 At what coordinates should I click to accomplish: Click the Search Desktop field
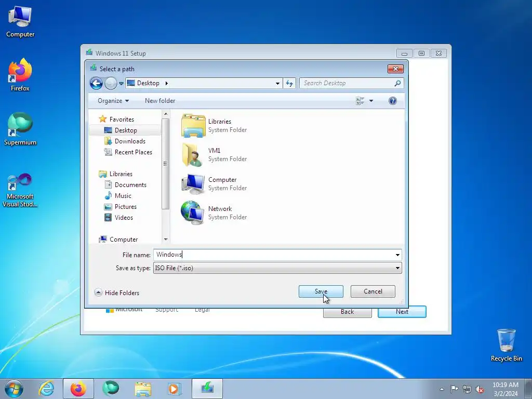(x=352, y=84)
